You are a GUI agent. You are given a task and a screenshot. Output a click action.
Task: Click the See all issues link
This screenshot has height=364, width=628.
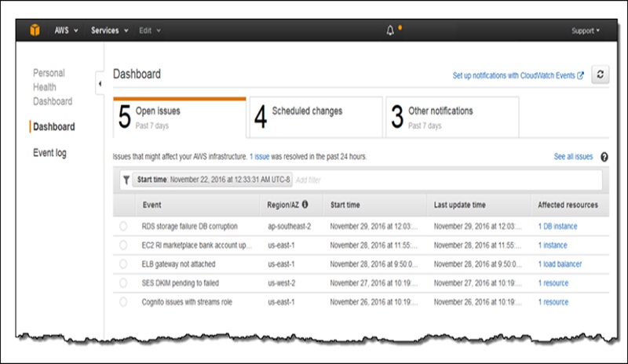[573, 157]
